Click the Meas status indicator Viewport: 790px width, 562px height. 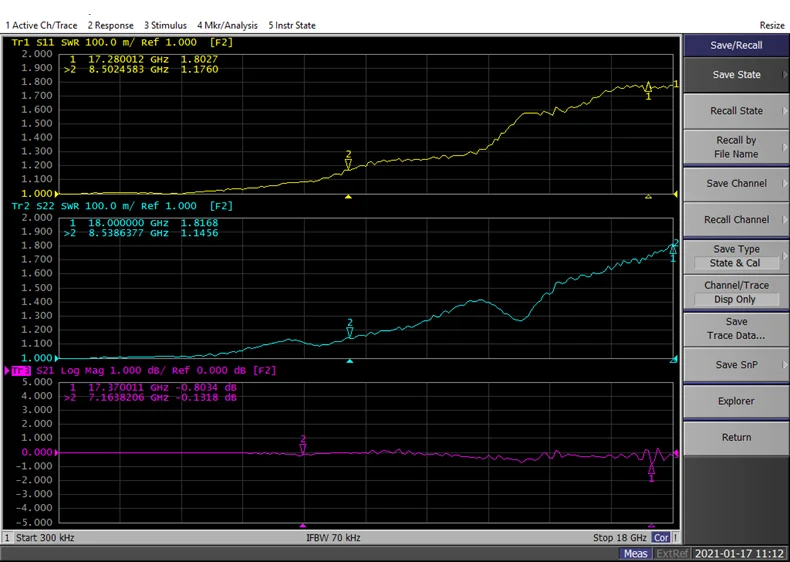635,554
